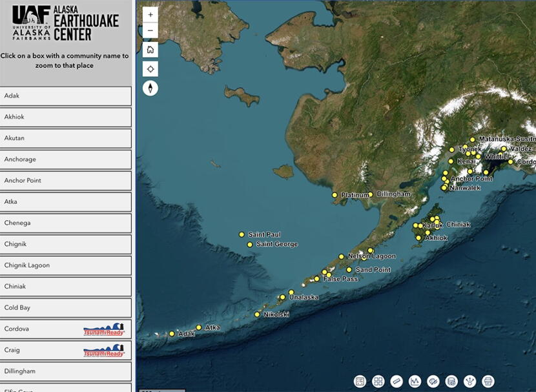Viewport: 536px width, 392px height.
Task: Click the Cordova map marker
Action: [511, 161]
